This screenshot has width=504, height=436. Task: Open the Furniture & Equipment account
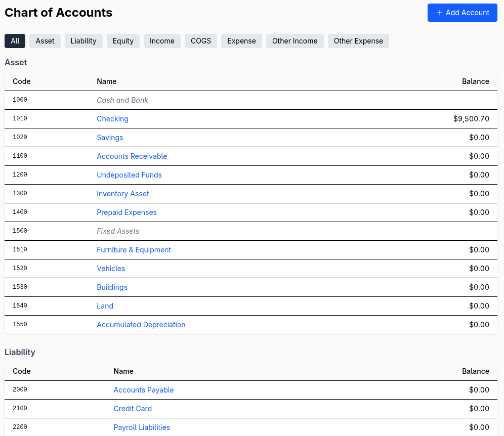pyautogui.click(x=134, y=249)
